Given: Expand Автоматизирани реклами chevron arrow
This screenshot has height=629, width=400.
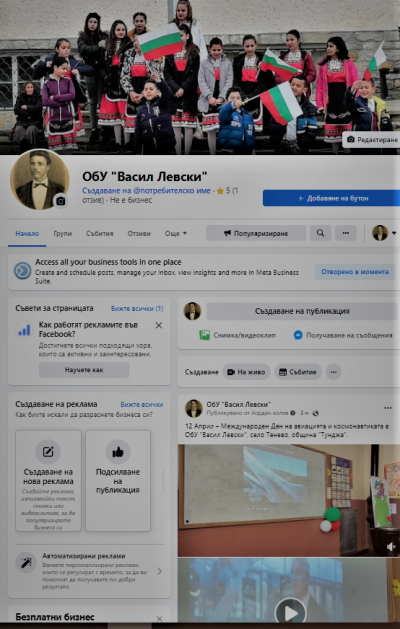Looking at the screenshot, I should coord(159,571).
